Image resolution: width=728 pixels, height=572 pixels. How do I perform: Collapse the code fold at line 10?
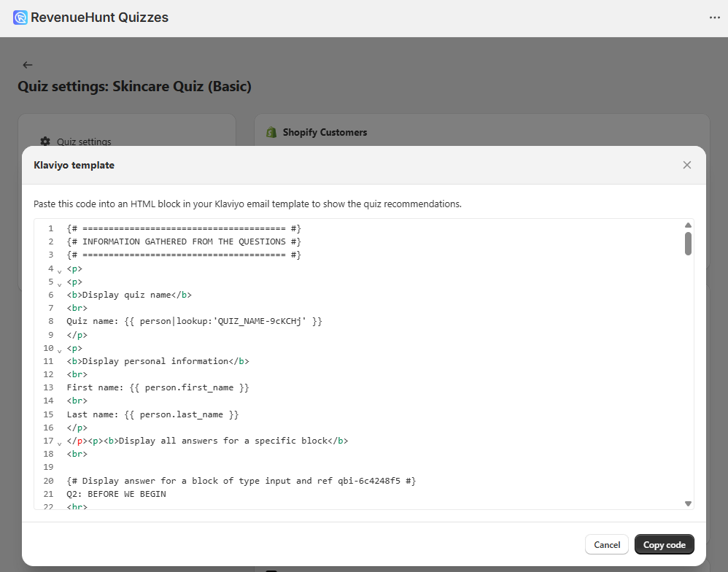click(x=59, y=350)
